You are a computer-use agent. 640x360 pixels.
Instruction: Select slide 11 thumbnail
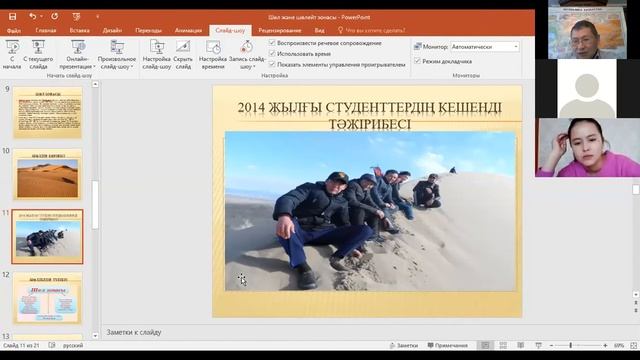pos(47,237)
